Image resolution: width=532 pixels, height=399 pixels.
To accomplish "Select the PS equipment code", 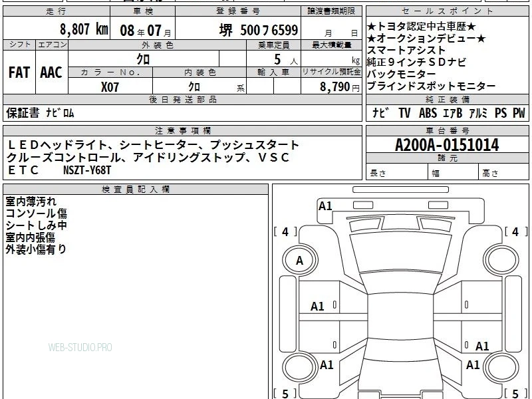I will click(501, 112).
